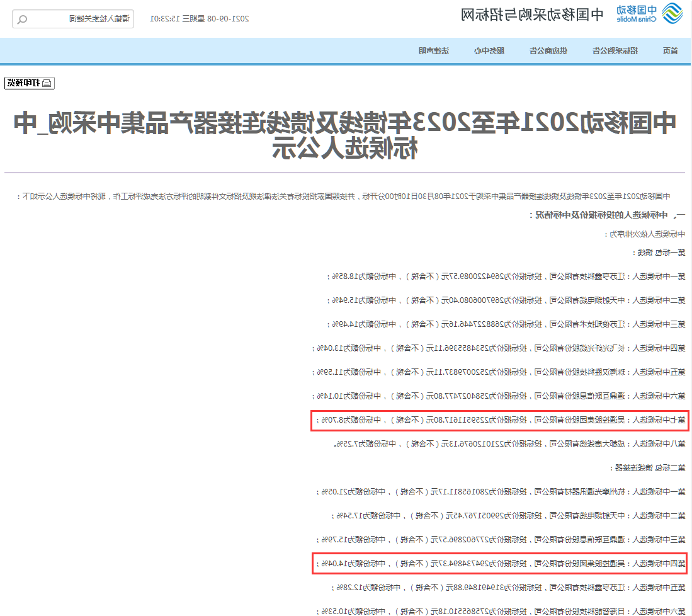
Task: Click the date and time display
Action: tap(200, 19)
